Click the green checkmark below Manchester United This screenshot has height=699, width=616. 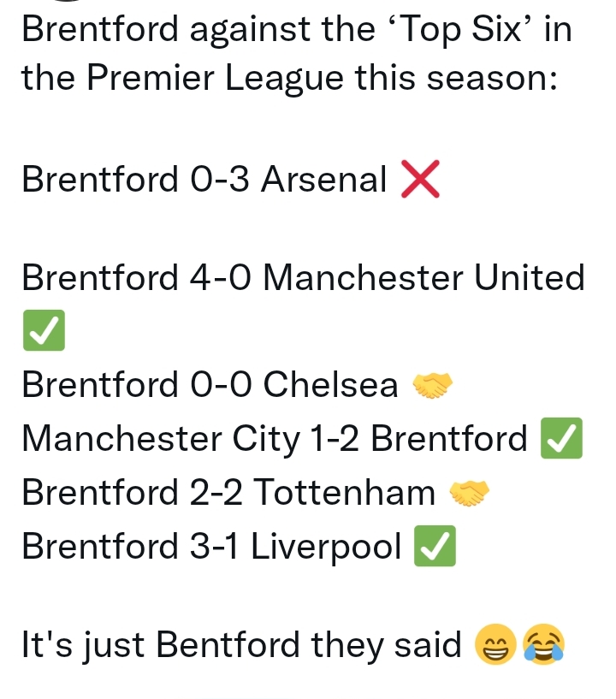[x=44, y=330]
